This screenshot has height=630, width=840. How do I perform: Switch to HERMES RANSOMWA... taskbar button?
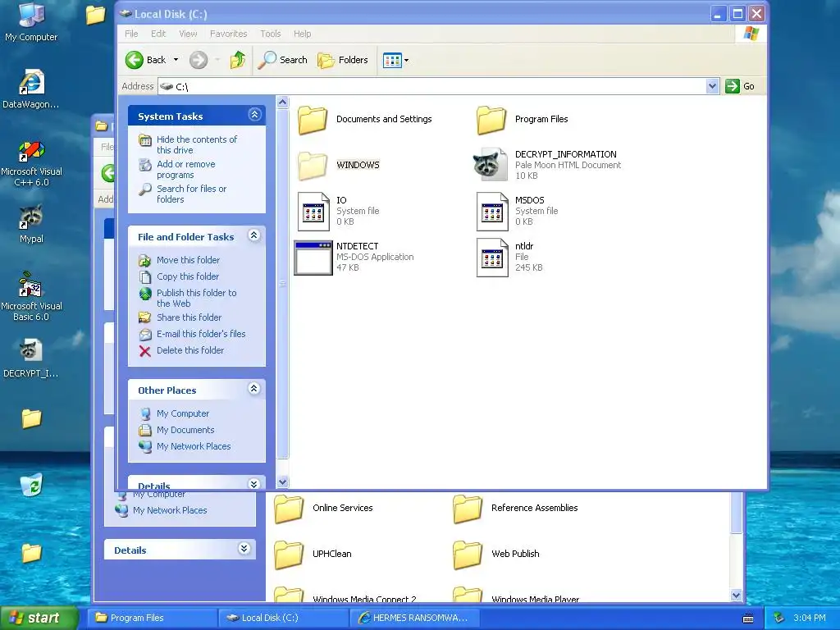(x=415, y=618)
